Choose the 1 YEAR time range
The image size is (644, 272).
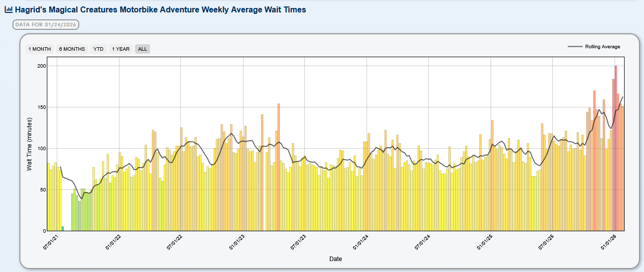click(x=121, y=49)
